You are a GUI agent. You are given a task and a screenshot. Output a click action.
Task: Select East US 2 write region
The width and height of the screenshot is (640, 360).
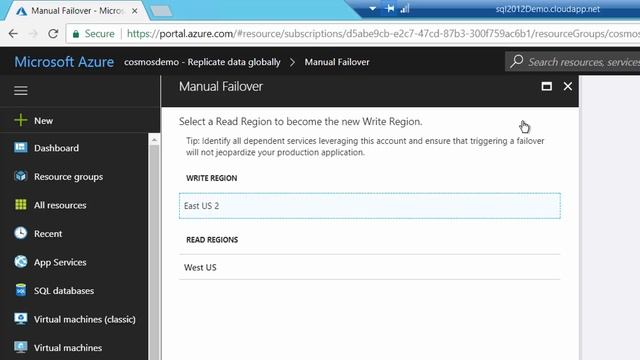[370, 206]
